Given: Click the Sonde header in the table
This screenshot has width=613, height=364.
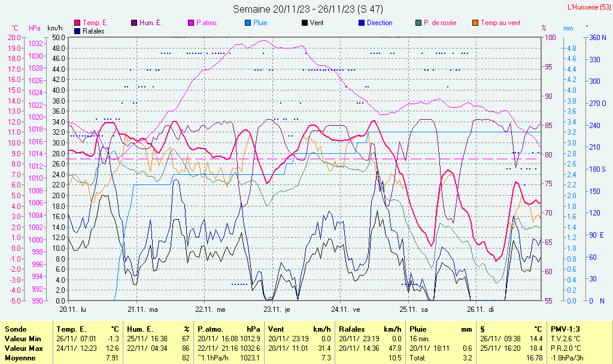Looking at the screenshot, I should [x=16, y=329].
